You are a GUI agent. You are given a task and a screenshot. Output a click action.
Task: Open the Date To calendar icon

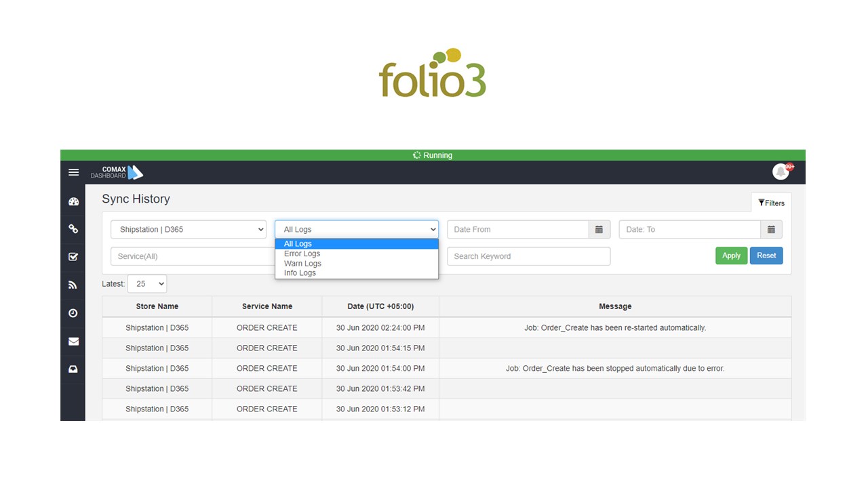pyautogui.click(x=771, y=229)
